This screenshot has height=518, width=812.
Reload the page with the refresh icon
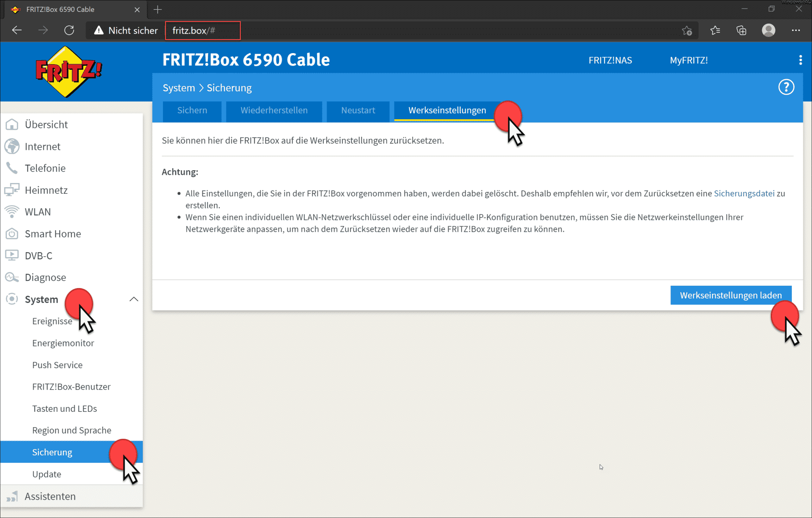point(69,30)
